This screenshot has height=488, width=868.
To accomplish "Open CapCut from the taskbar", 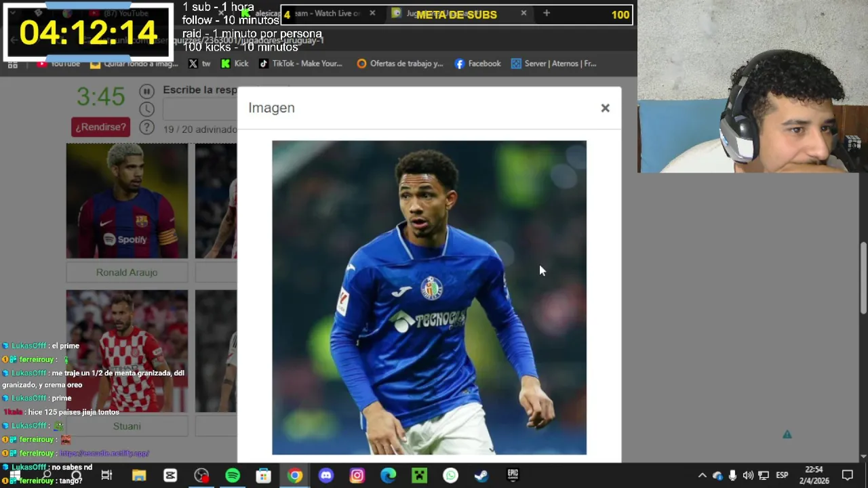I will [170, 475].
